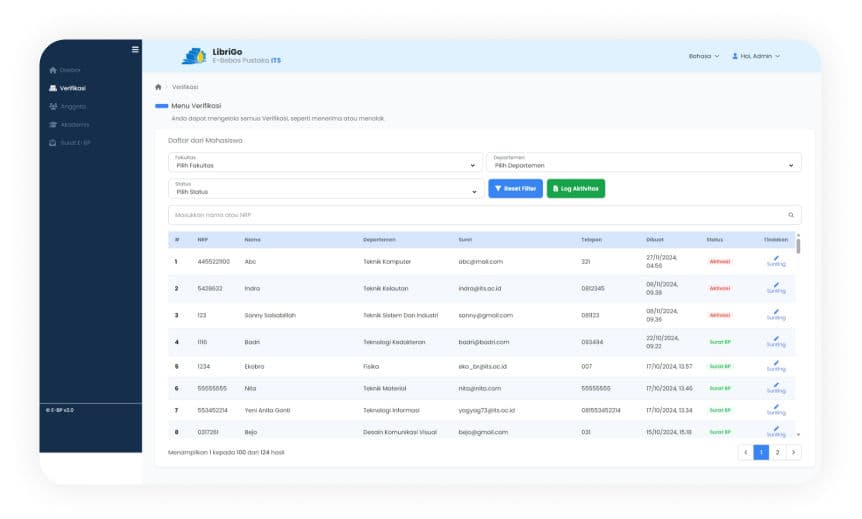862x519 pixels.
Task: Select the email eko_br@its.ac.id
Action: click(x=482, y=367)
